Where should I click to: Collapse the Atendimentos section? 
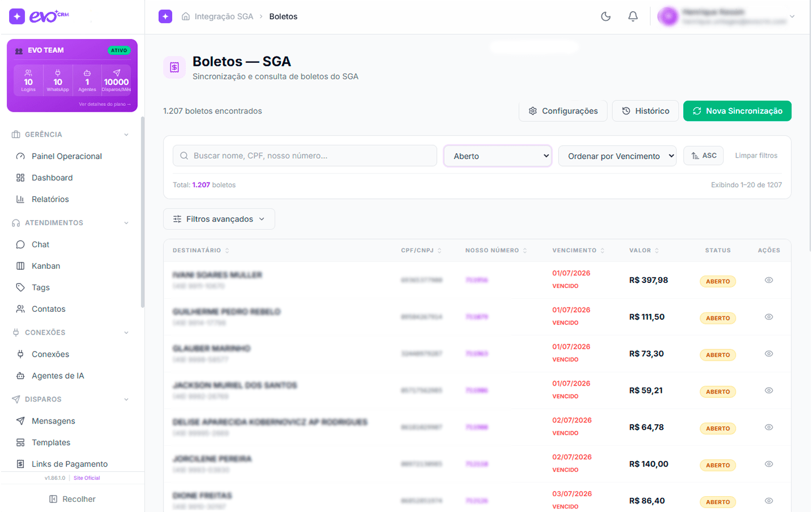pyautogui.click(x=126, y=223)
